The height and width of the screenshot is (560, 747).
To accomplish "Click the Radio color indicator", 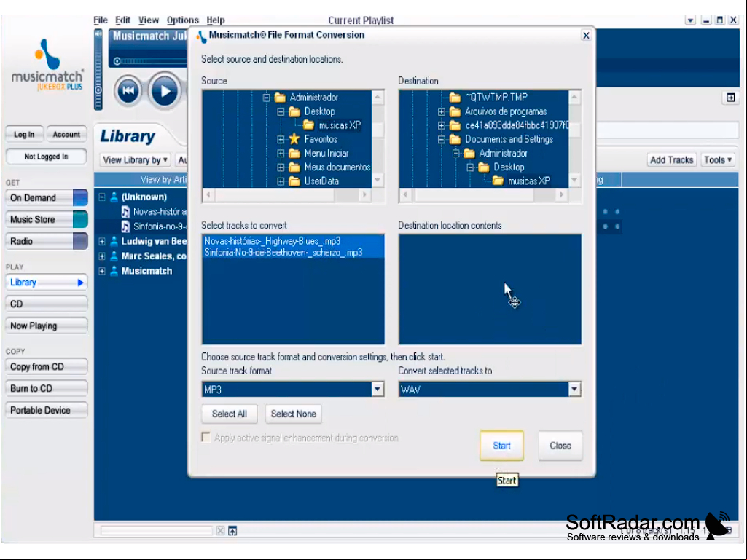I will point(80,241).
